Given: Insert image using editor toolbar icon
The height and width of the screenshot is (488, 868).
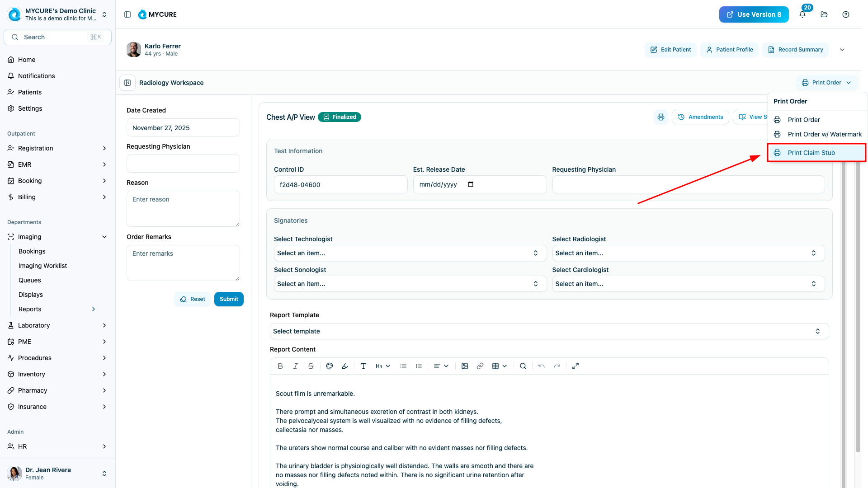Looking at the screenshot, I should [x=465, y=366].
